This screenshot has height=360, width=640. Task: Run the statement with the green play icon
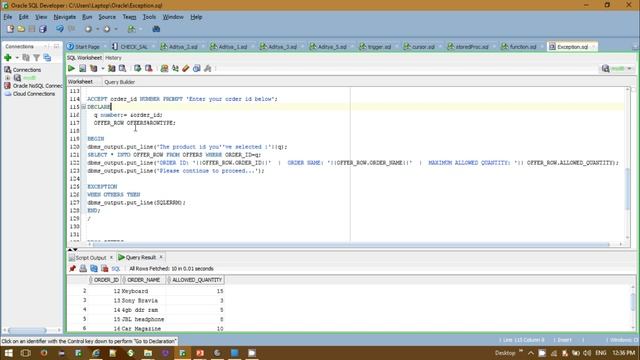pyautogui.click(x=71, y=69)
